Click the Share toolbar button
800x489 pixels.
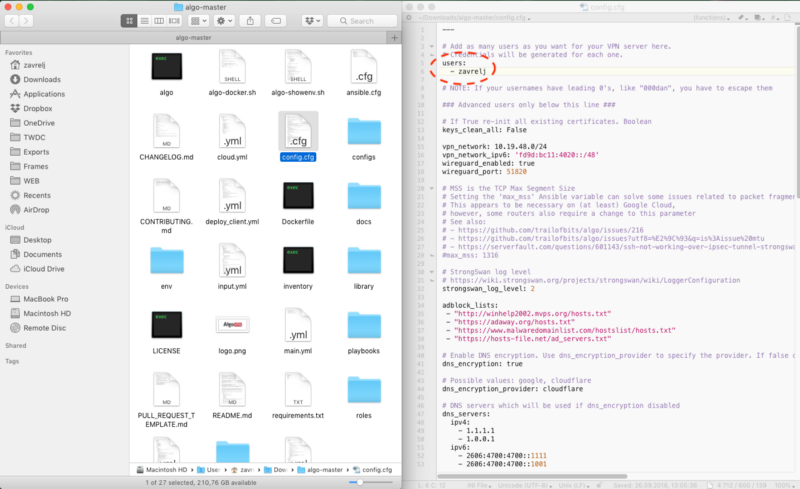tap(250, 21)
